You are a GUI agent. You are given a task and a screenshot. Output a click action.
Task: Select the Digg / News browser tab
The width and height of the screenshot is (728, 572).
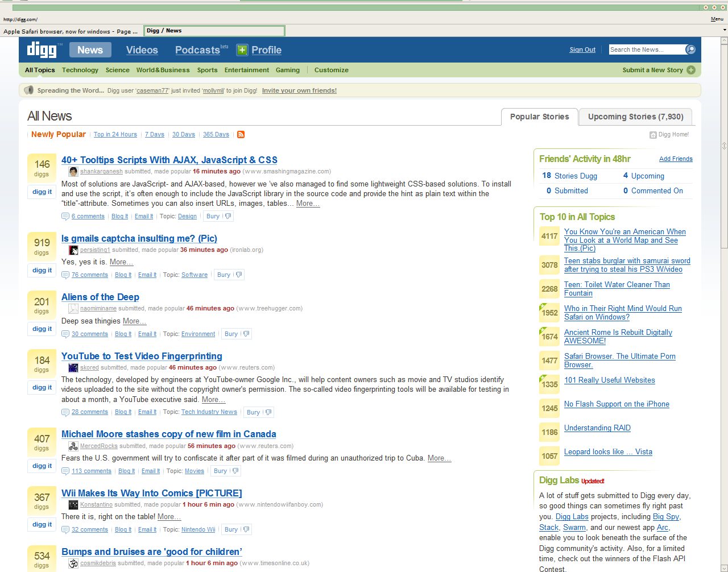point(214,31)
